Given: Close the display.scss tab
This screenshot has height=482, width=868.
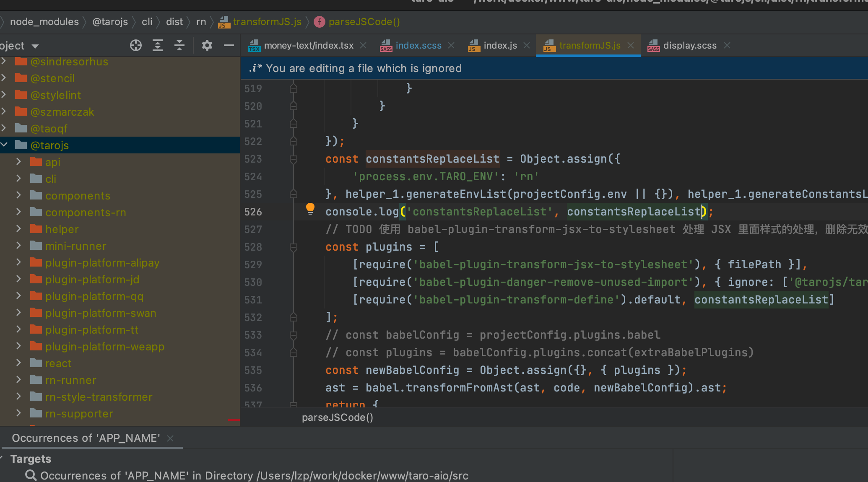Looking at the screenshot, I should click(x=728, y=45).
